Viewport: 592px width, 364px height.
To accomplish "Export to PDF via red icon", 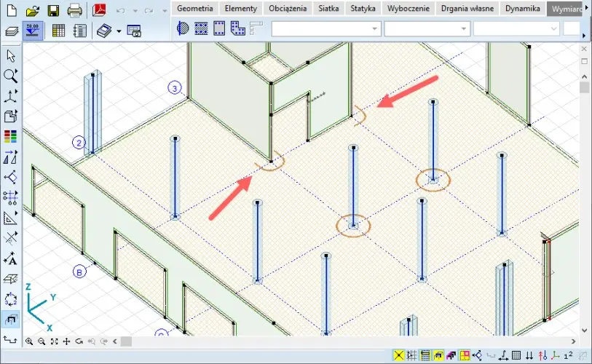I will pos(100,10).
